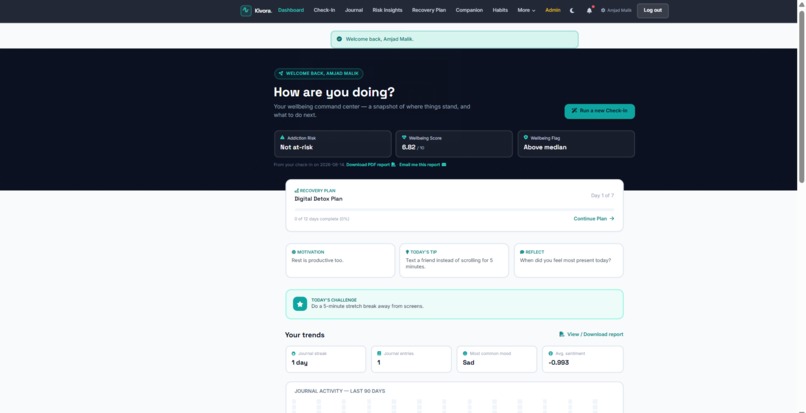Click the '1 day' journal streak value

299,363
